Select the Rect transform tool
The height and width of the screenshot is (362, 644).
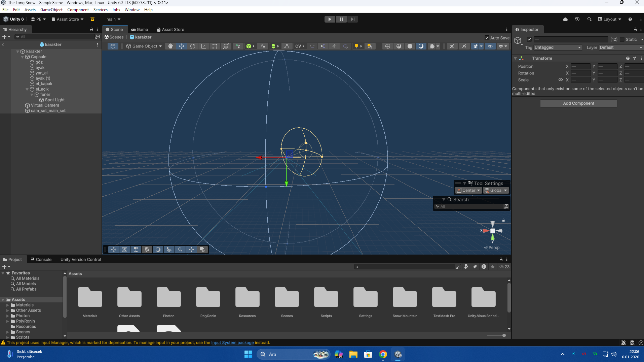[215, 46]
